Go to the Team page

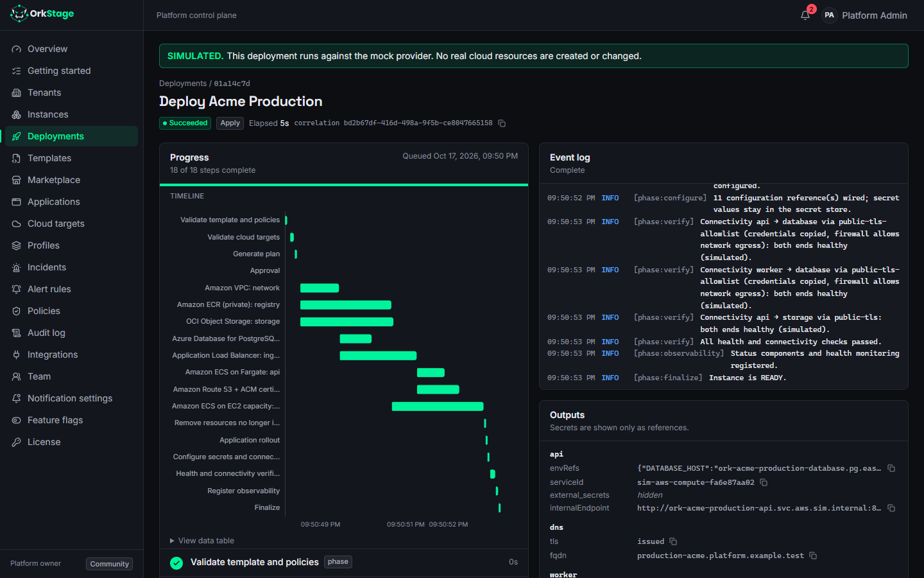pos(71,376)
